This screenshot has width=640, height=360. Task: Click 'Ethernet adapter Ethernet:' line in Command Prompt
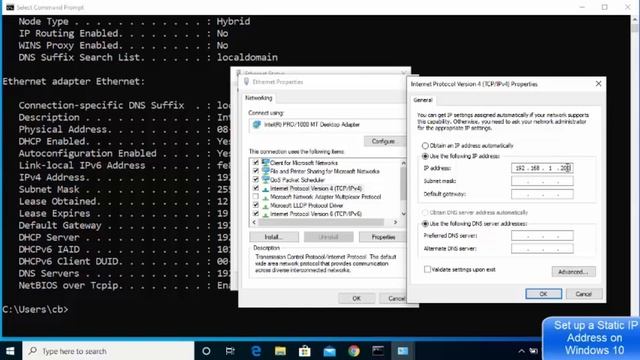74,81
